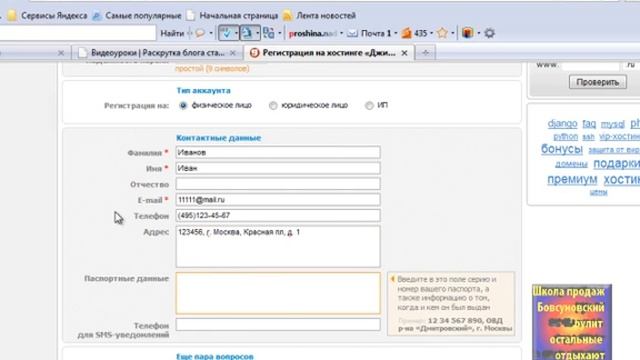Viewport: 640px width, 360px height.
Task: Click the Паспортные данные text area
Action: [x=278, y=293]
